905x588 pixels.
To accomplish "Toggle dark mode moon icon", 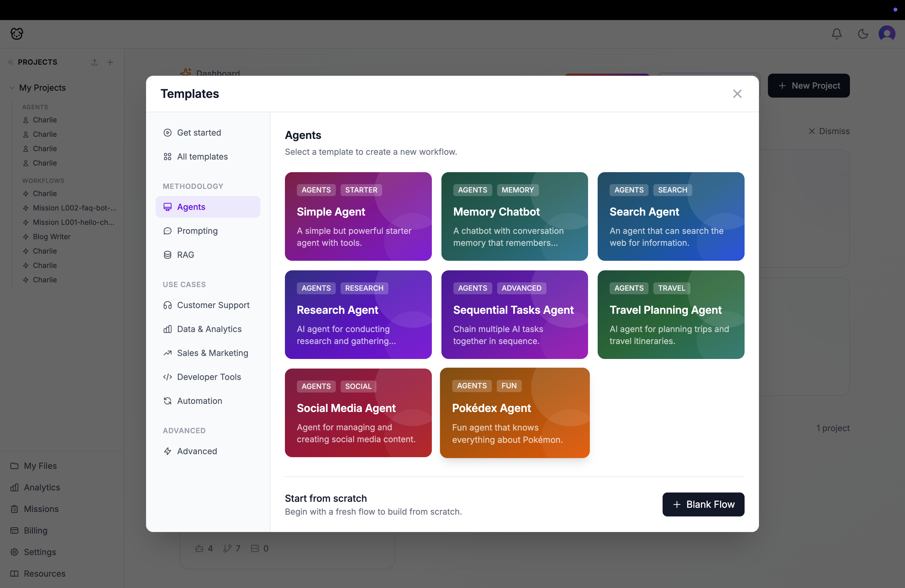I will tap(863, 34).
